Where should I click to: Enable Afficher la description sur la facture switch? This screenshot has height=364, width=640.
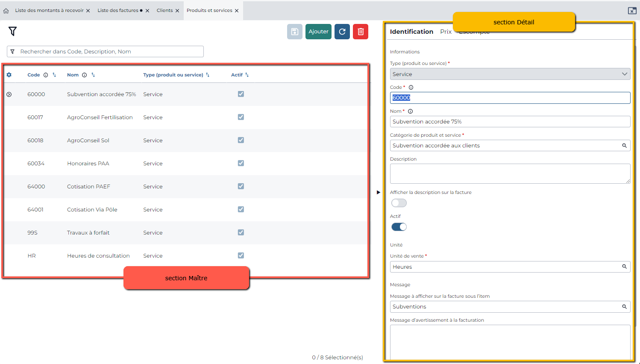pyautogui.click(x=399, y=203)
